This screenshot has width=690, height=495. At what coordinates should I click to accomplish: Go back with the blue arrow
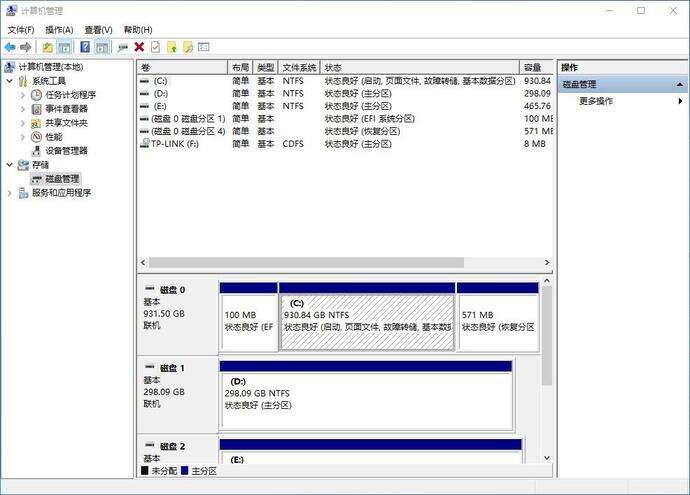pos(10,47)
